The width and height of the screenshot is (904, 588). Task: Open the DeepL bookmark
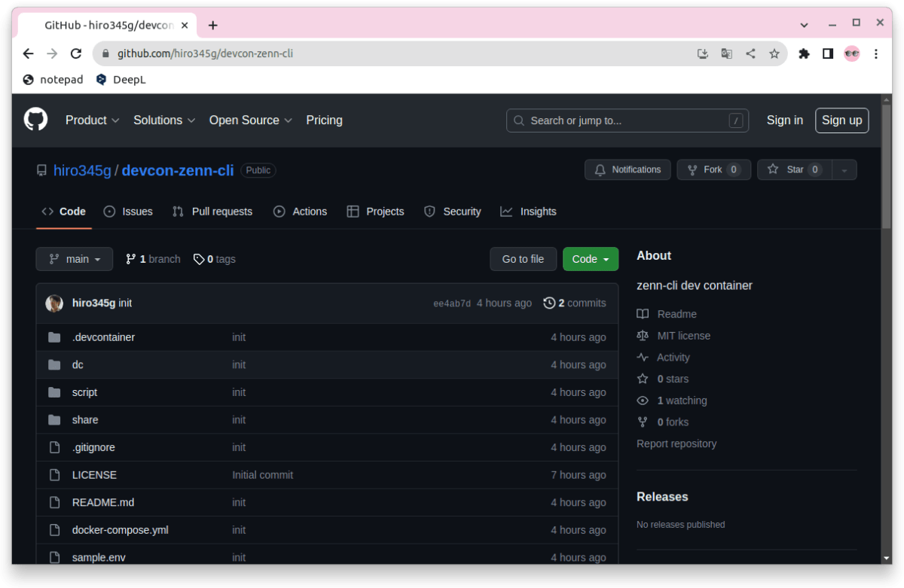[x=121, y=79]
